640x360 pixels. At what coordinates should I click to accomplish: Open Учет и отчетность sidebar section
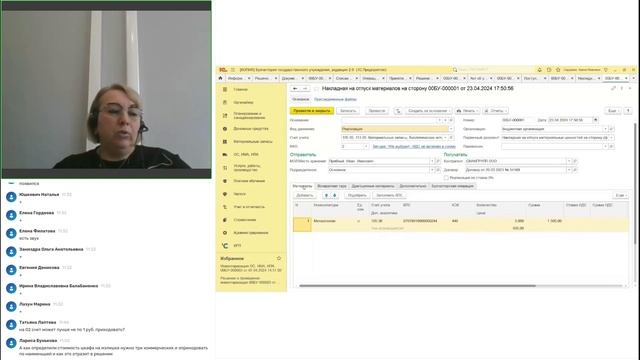pos(249,207)
